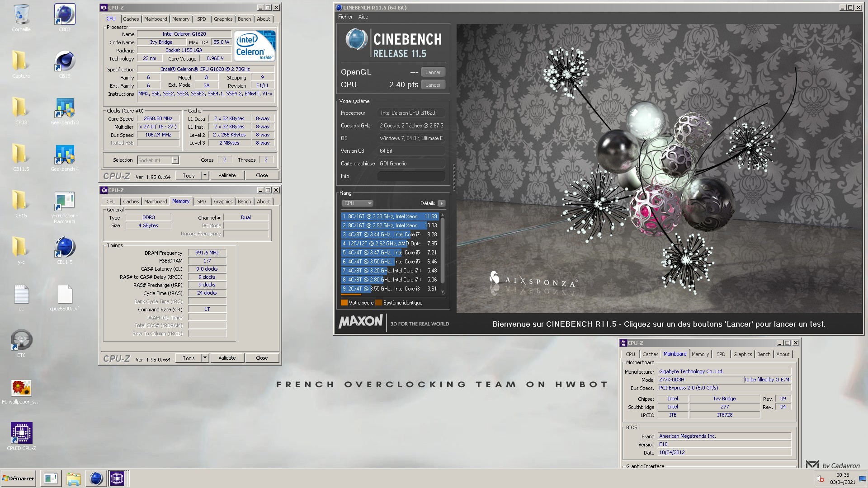This screenshot has height=488, width=868.
Task: Open the first pinned taskbar program icon
Action: click(x=50, y=479)
